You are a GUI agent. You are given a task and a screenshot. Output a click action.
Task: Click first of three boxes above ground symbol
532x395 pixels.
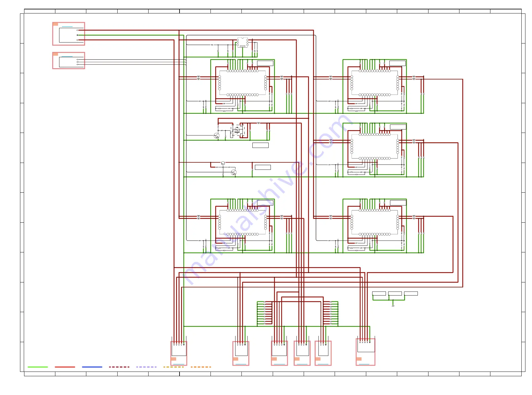pos(379,293)
